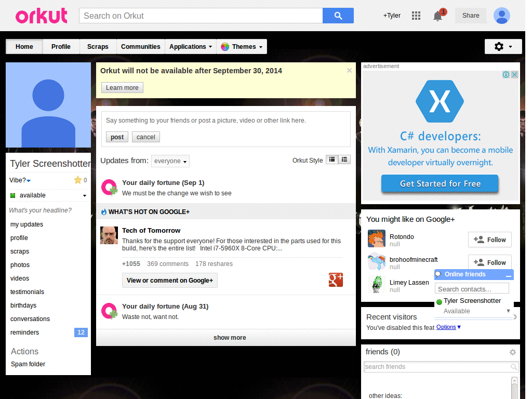532x399 pixels.
Task: Switch to first Orkut Style view
Action: tap(332, 160)
